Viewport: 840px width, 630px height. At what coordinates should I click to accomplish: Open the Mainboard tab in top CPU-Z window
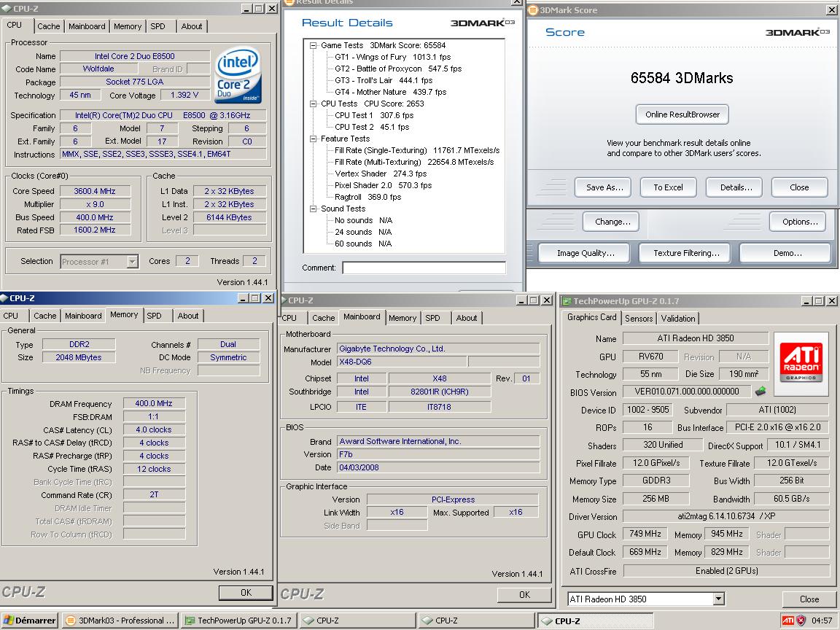click(87, 26)
